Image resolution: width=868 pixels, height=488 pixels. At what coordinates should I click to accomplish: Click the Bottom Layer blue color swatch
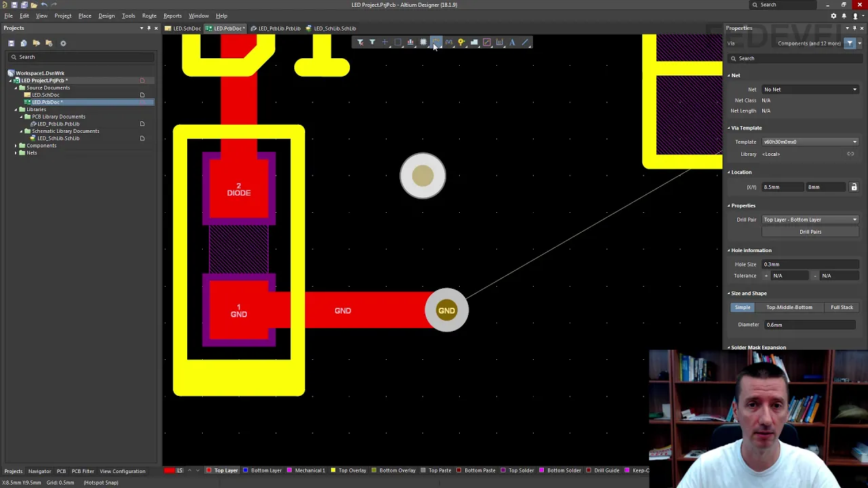(x=245, y=470)
